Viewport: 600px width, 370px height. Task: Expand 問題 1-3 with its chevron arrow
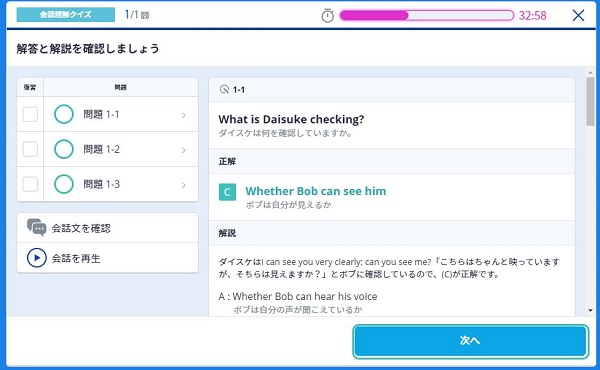[184, 185]
